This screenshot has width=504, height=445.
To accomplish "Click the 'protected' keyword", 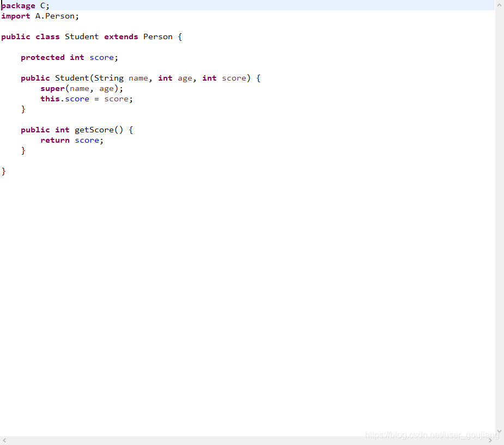I will (x=42, y=58).
